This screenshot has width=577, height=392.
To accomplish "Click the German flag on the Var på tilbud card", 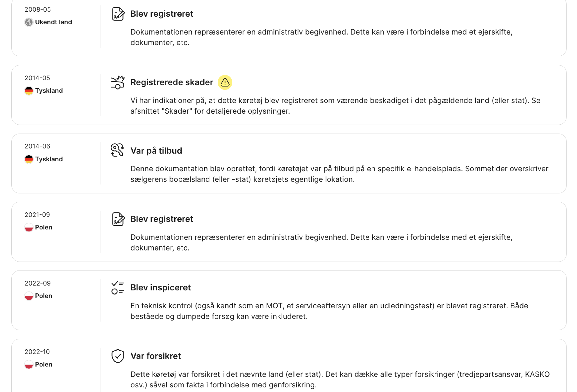I will pyautogui.click(x=29, y=159).
